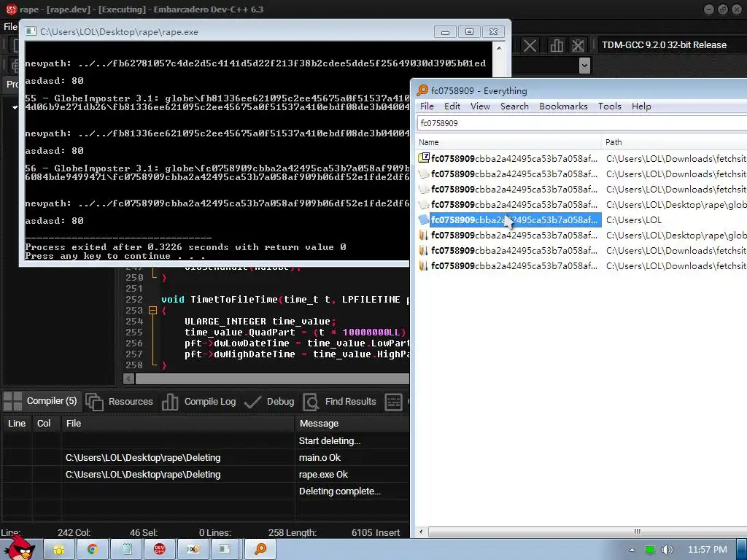Click the Message column header in compiler panel
Image resolution: width=747 pixels, height=560 pixels.
click(352, 424)
